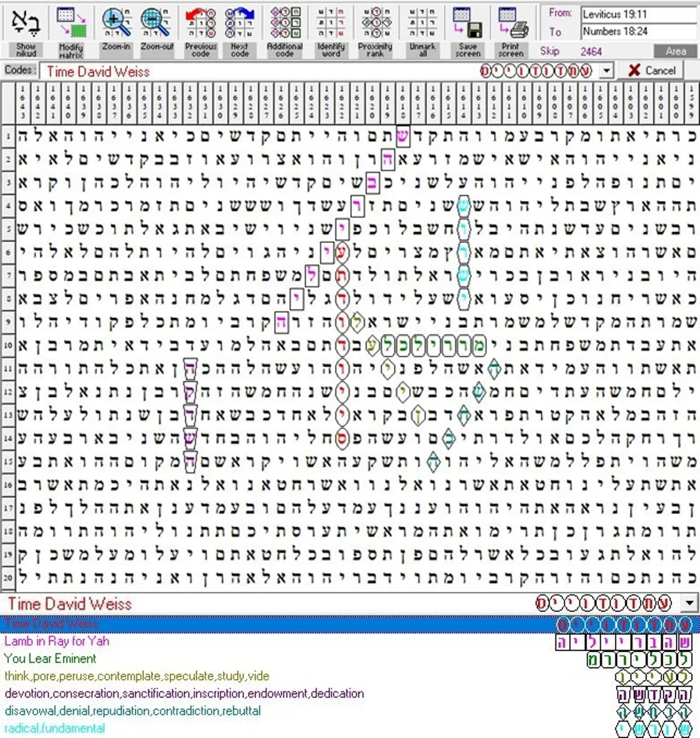Viewport: 700px width, 738px height.
Task: Open the Codes dropdown arrow
Action: (606, 71)
